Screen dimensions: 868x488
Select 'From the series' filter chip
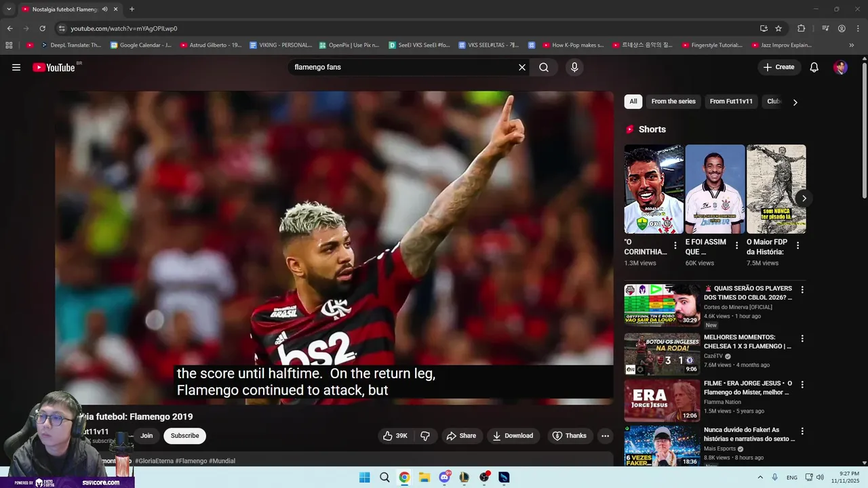click(x=673, y=102)
